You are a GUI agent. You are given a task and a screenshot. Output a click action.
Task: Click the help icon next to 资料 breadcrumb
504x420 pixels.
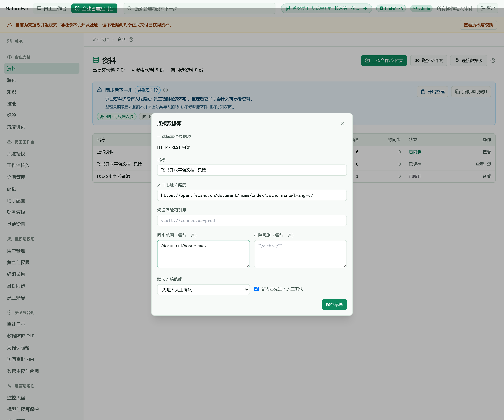131,40
